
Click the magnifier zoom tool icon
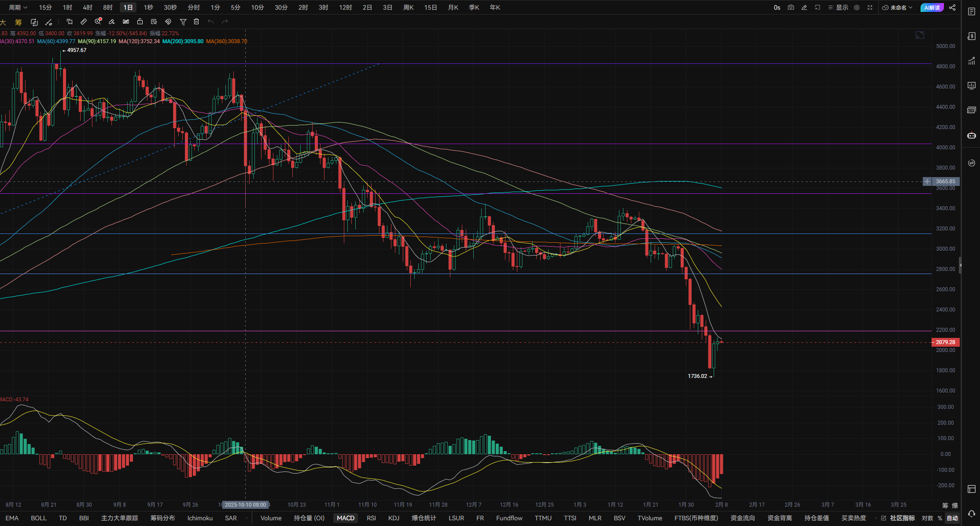pyautogui.click(x=98, y=22)
